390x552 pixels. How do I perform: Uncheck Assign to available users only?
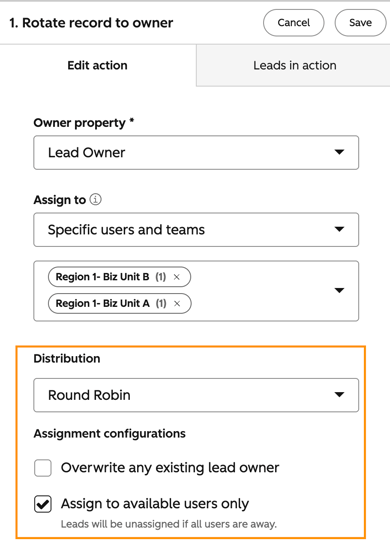click(43, 504)
